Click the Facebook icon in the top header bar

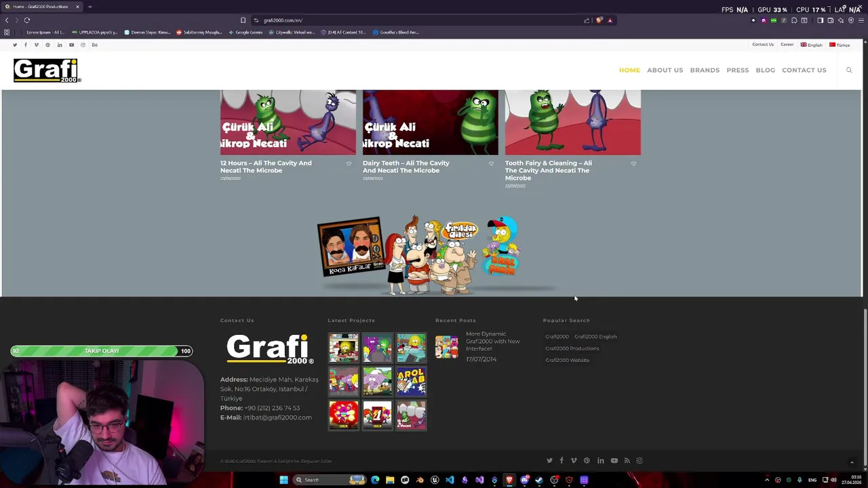click(x=26, y=45)
